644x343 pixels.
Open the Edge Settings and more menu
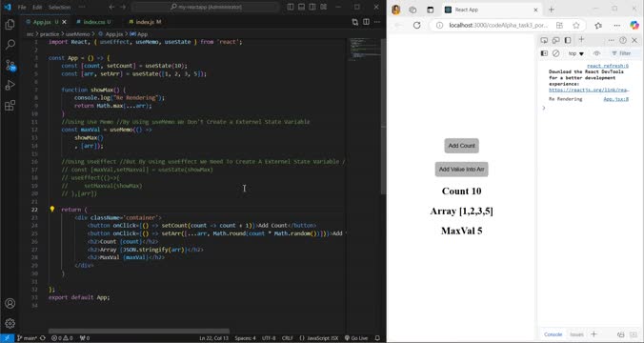(616, 25)
